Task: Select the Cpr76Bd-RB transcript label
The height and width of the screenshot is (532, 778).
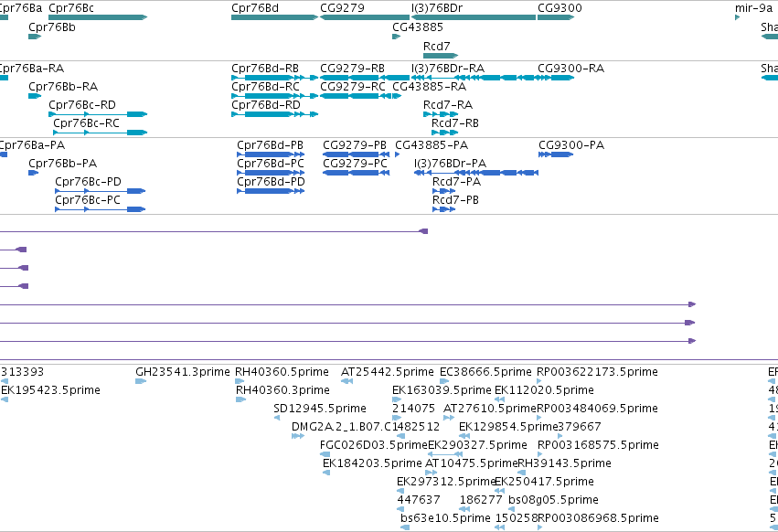Action: coord(265,69)
